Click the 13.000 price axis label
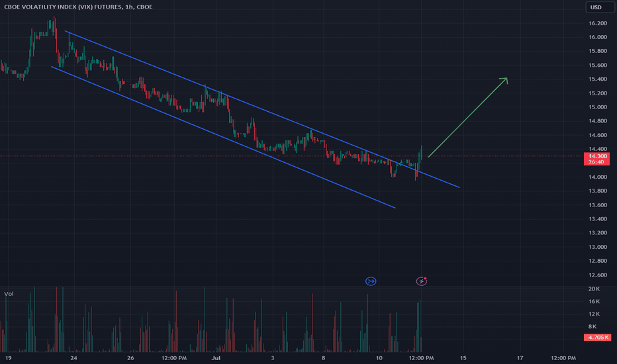Viewport: 617px width, 364px height. 597,247
